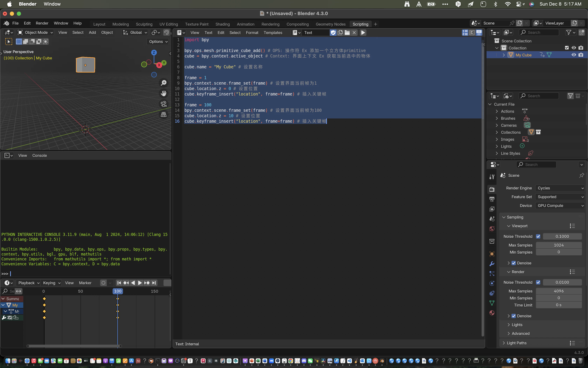Jump to the start frame in timeline
This screenshot has width=588, height=368.
click(x=119, y=283)
